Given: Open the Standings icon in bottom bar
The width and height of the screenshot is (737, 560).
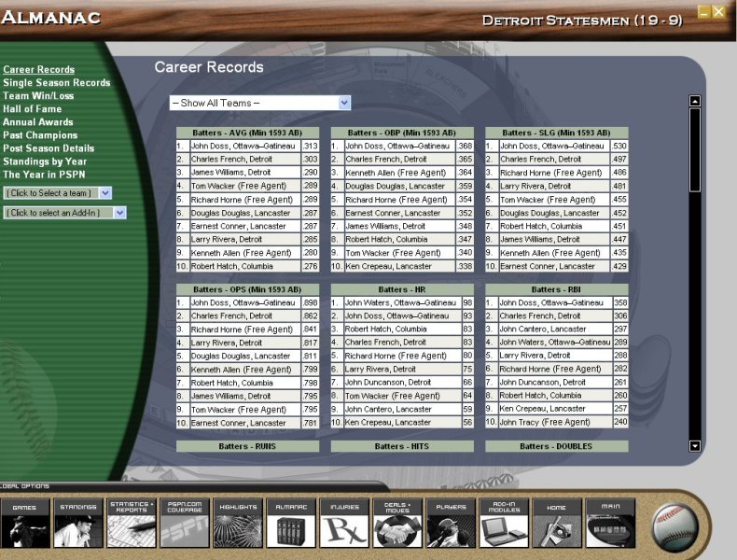Looking at the screenshot, I should 78,523.
